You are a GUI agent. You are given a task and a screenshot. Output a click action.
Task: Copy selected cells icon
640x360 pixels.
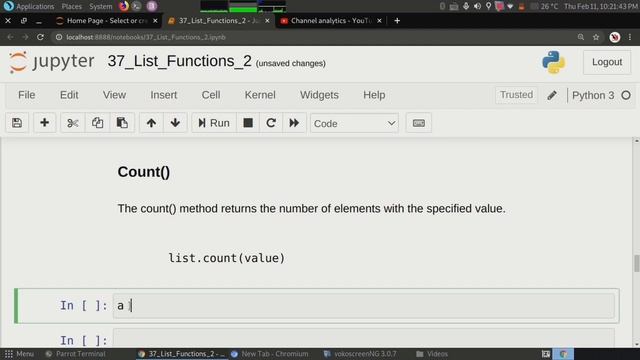click(97, 123)
